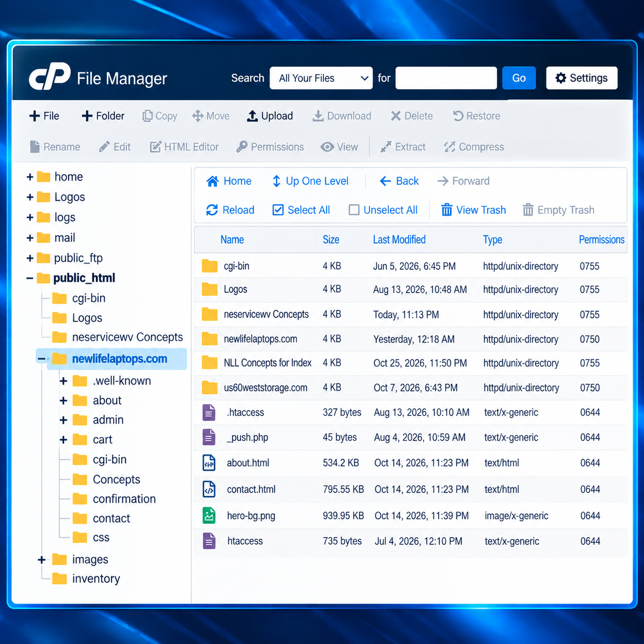644x644 pixels.
Task: Collapse the public_html folder
Action: [30, 278]
